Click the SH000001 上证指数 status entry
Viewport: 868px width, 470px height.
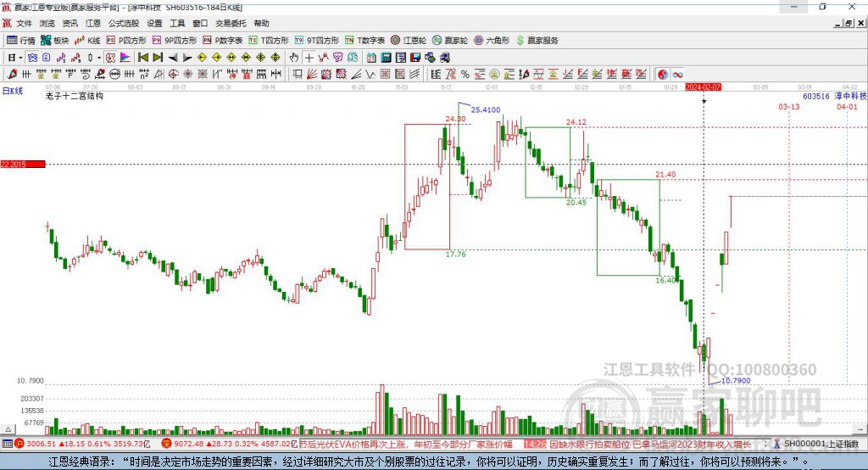pos(815,444)
